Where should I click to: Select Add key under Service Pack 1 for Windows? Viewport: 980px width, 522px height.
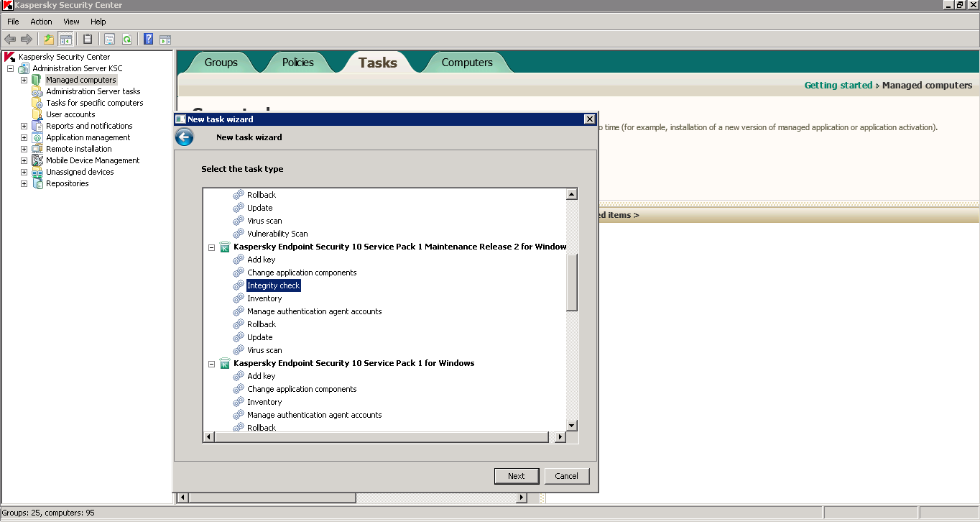[x=262, y=376]
